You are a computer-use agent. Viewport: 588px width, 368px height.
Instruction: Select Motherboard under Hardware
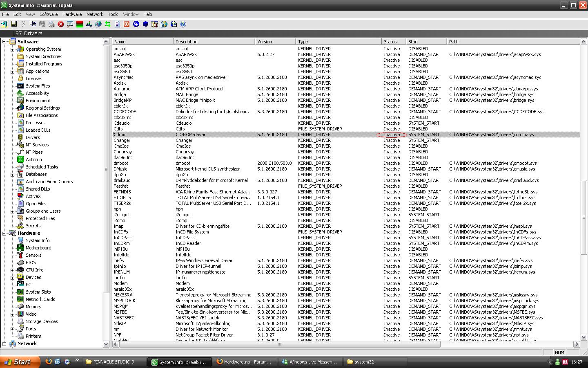(38, 248)
